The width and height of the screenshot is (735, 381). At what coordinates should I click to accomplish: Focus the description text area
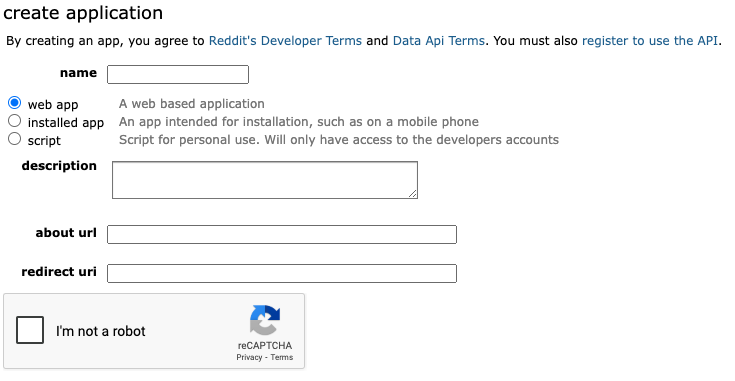pyautogui.click(x=265, y=180)
